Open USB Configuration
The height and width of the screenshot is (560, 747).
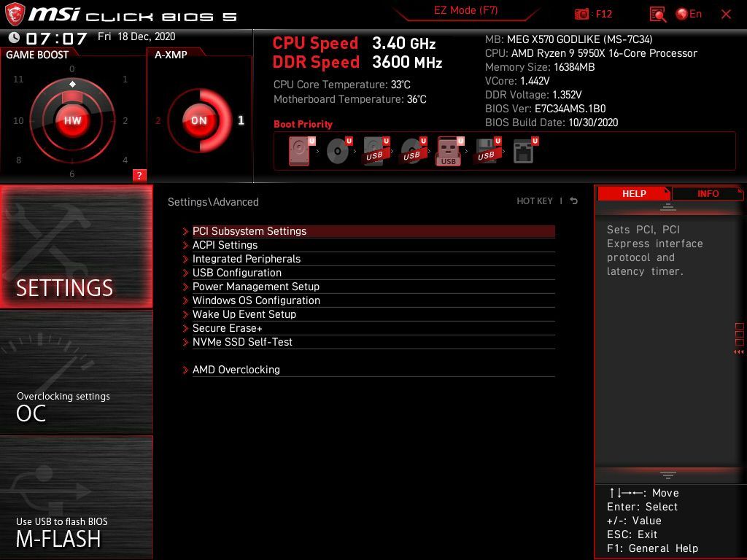click(x=373, y=273)
